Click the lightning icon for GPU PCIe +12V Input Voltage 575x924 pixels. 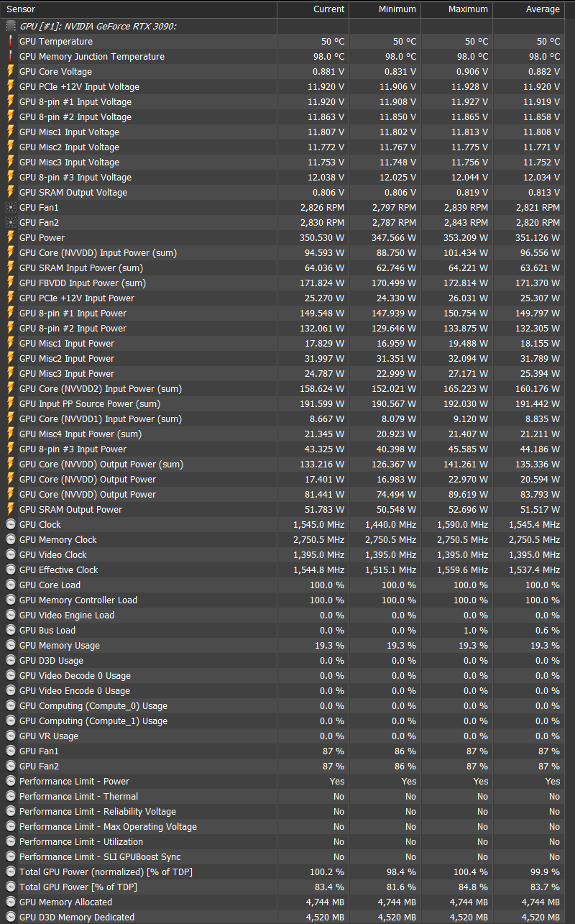tap(11, 86)
